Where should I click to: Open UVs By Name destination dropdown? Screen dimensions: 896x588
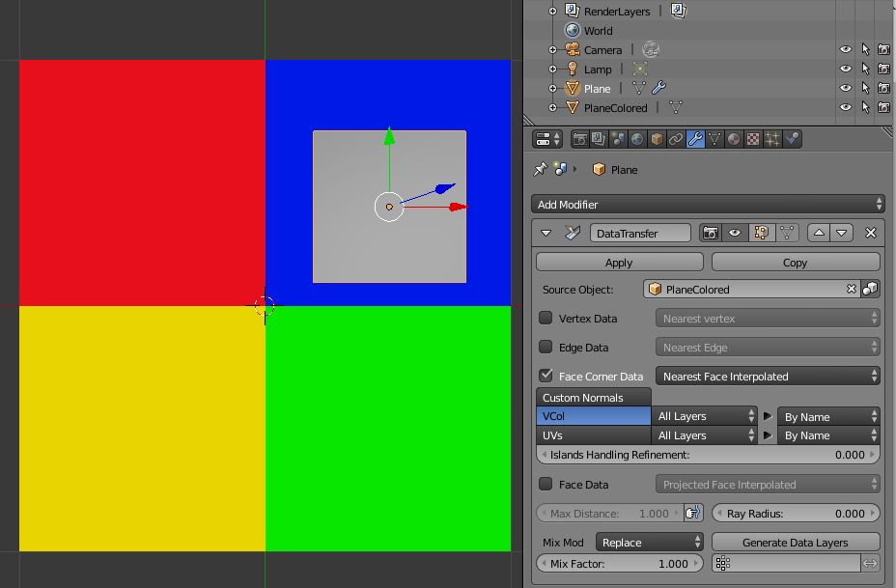tap(828, 435)
